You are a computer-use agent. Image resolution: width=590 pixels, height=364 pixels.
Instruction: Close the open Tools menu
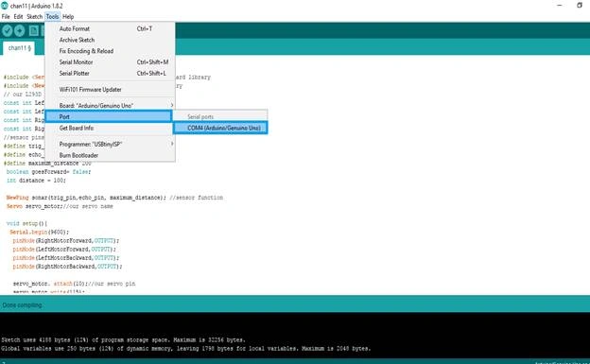click(52, 17)
